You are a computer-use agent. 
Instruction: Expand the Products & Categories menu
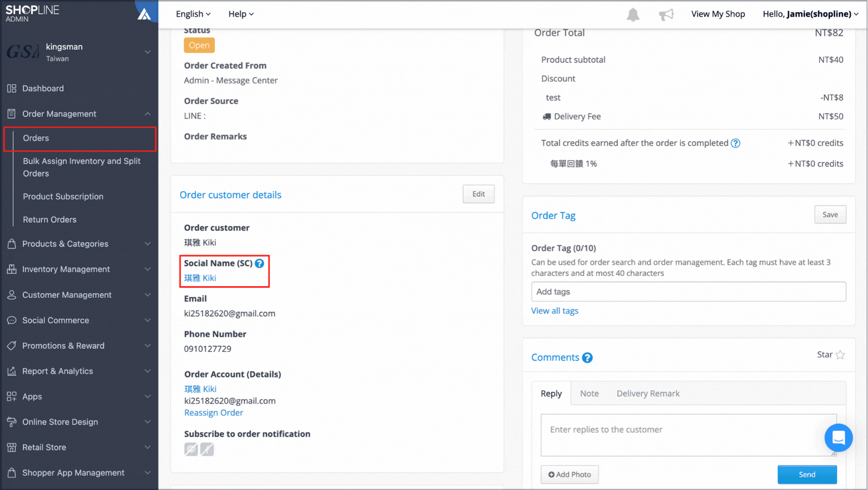tap(79, 244)
